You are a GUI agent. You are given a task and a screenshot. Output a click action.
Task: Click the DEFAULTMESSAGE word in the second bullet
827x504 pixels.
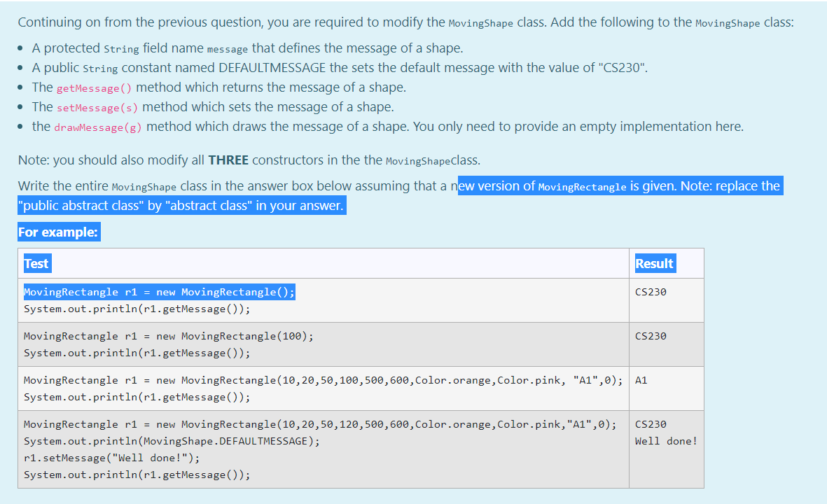tap(272, 67)
